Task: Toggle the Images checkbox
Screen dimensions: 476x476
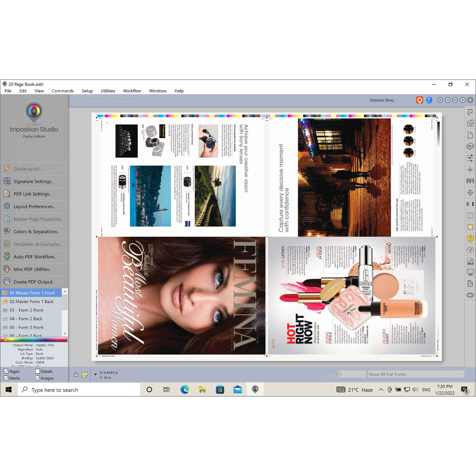Action: (38, 378)
